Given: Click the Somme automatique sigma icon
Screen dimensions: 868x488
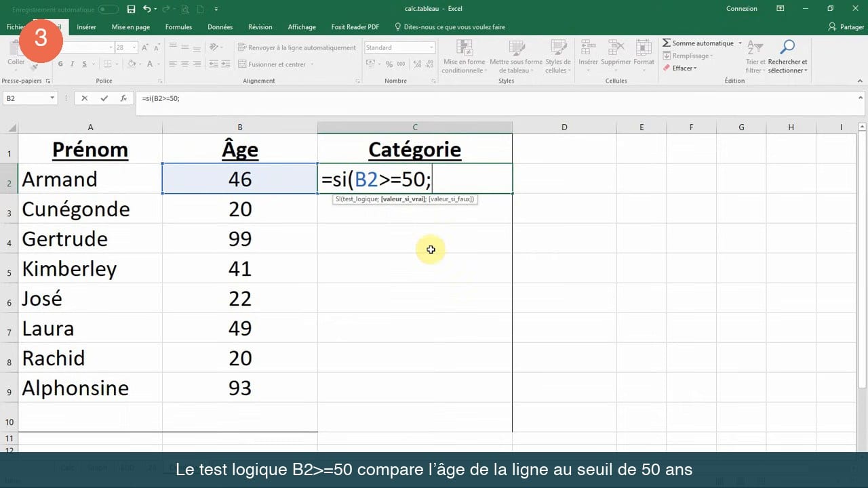Looking at the screenshot, I should coord(667,43).
